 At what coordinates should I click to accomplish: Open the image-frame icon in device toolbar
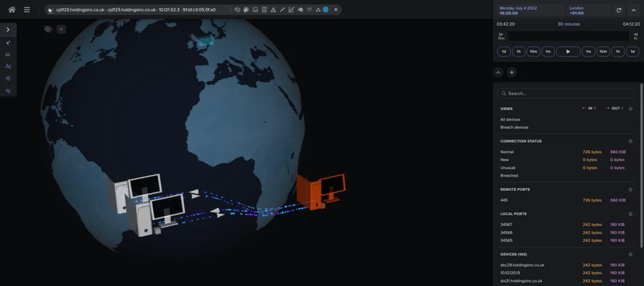(x=255, y=9)
